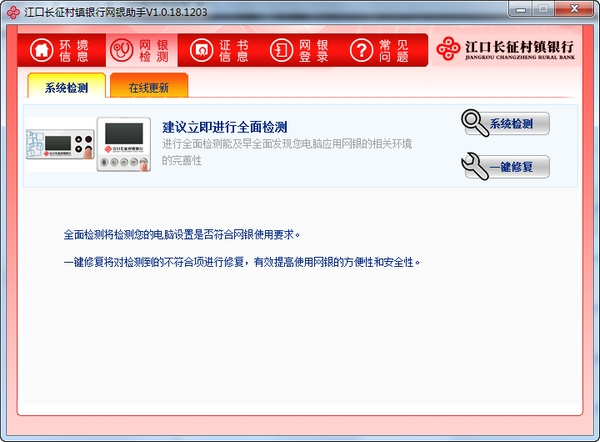The width and height of the screenshot is (600, 442).
Task: Close the 网银助手 window
Action: (x=574, y=10)
